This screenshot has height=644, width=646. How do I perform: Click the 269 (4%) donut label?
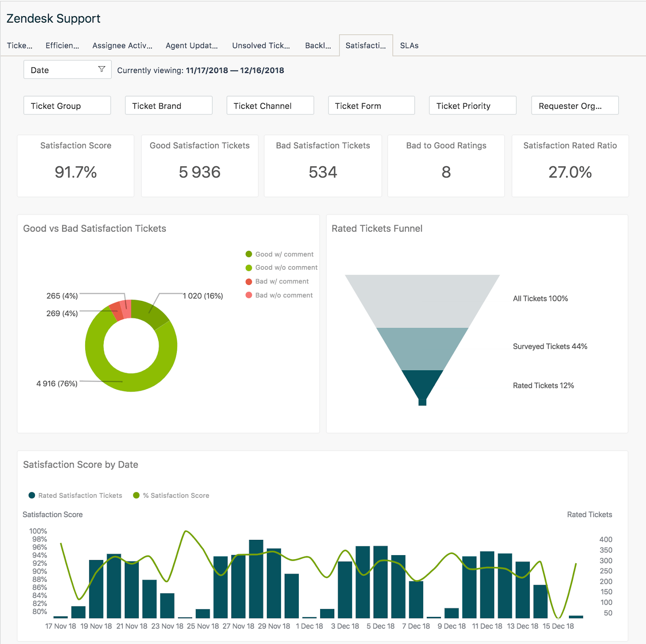point(62,313)
